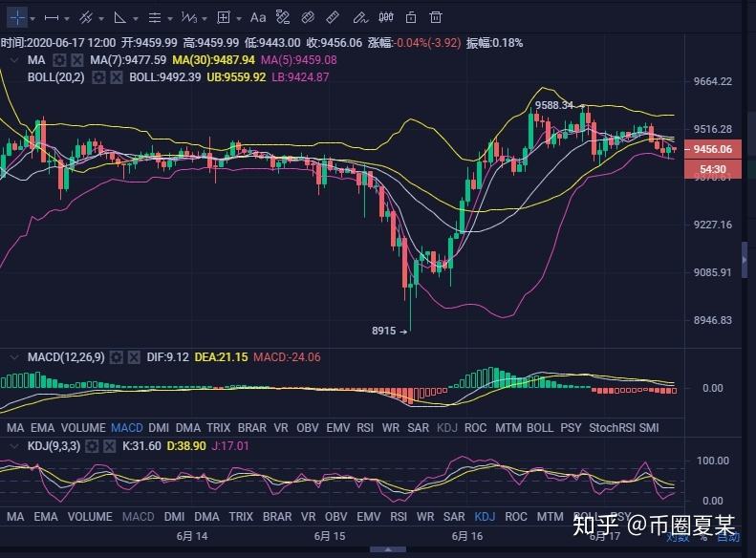This screenshot has height=558, width=756.
Task: Open wave tool dropdown arrow
Action: click(x=205, y=19)
